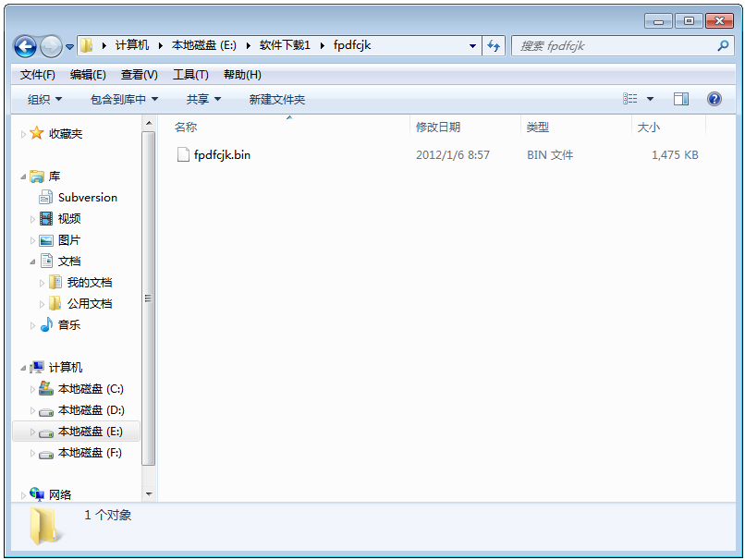Click the 文档 library document icon
This screenshot has height=560, width=745.
point(46,261)
